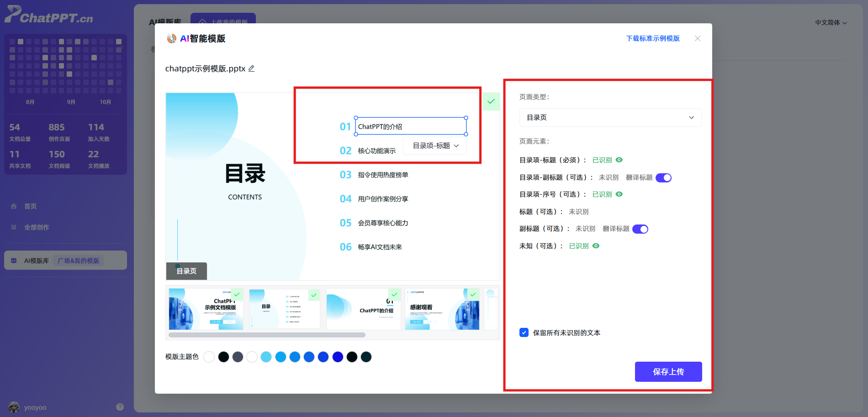Click the help question mark icon
The image size is (868, 417).
click(120, 407)
